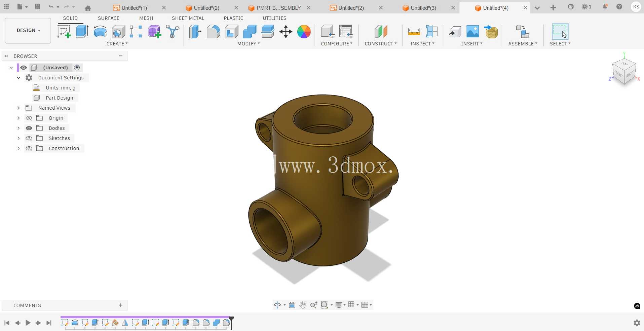644x331 pixels.
Task: Expand the Sketches folder
Action: (18, 138)
